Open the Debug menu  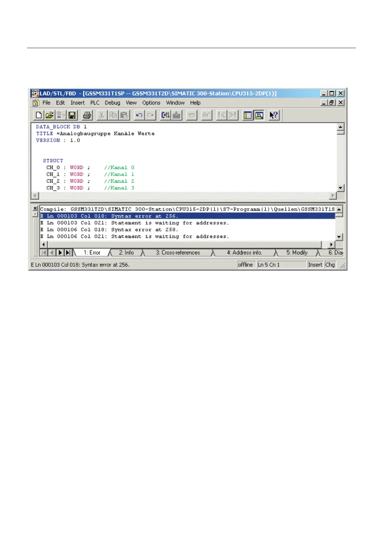112,103
